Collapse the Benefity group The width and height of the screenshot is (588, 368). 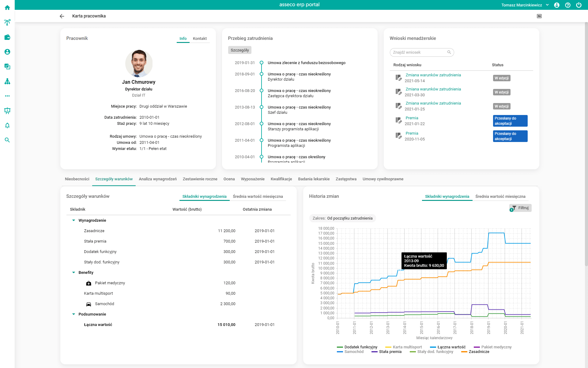tap(73, 273)
